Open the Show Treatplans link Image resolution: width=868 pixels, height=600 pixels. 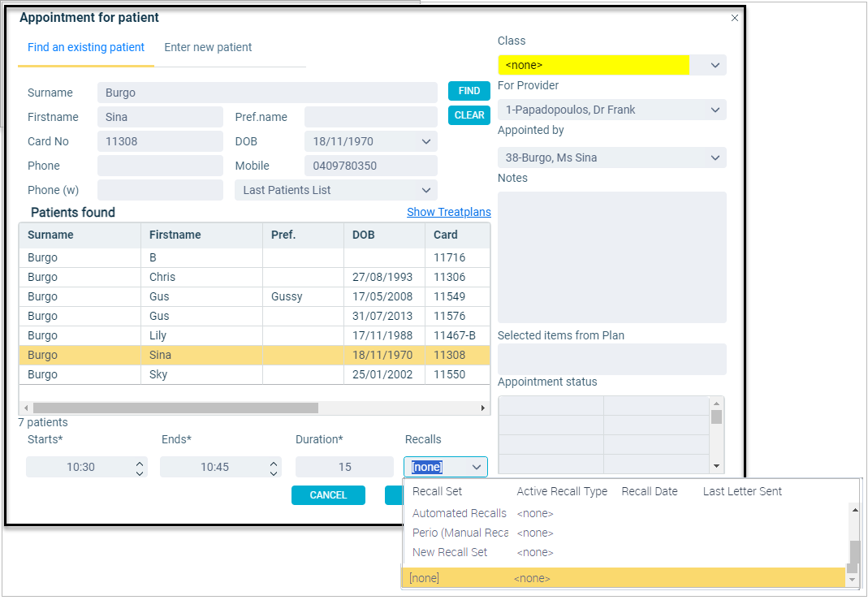tap(449, 212)
